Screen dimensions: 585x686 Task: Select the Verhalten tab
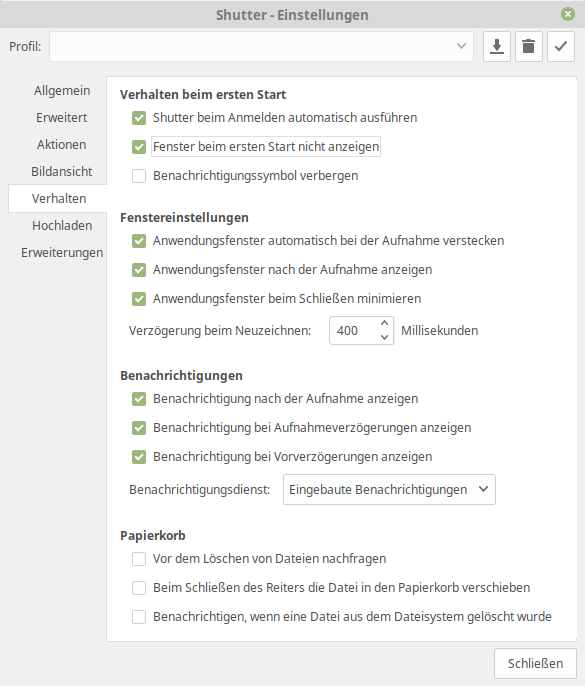click(59, 199)
